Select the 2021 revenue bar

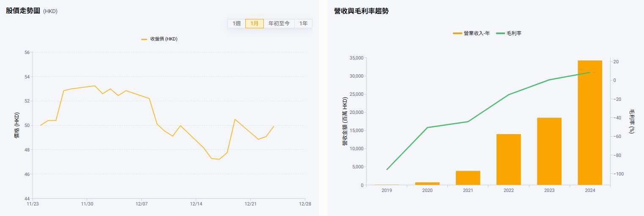click(468, 178)
